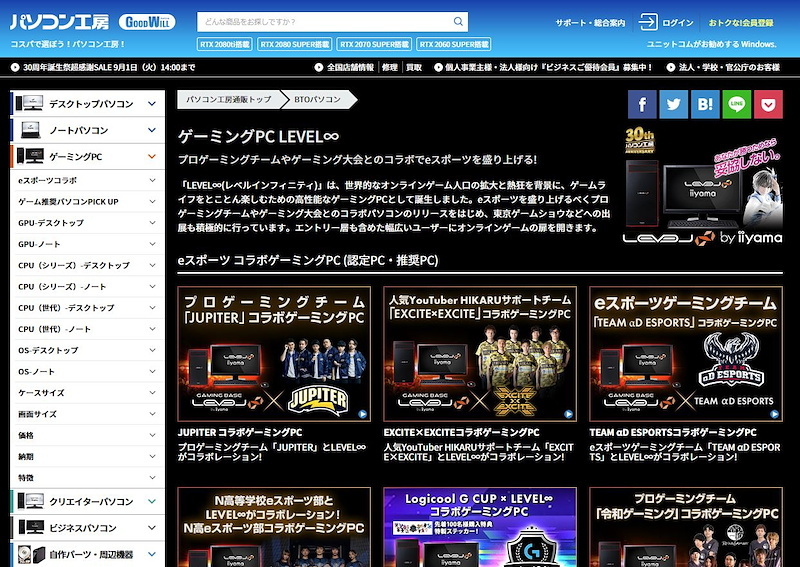
Task: Expand GPU-デスクトップ filter
Action: (153, 223)
